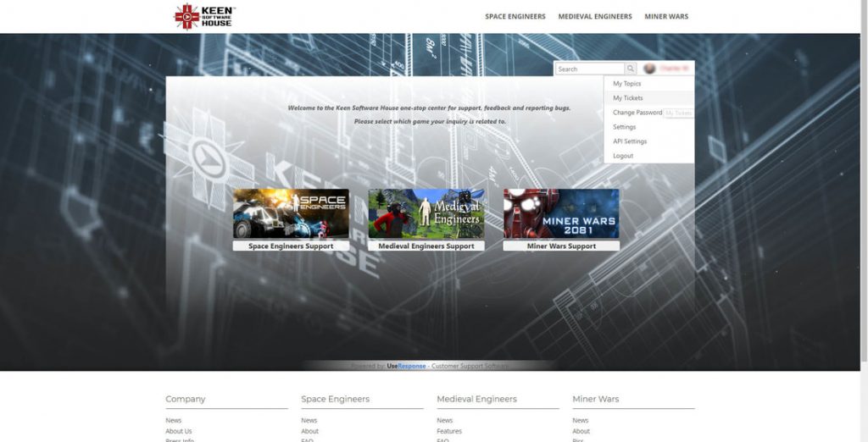Open the user name dropdown
The height and width of the screenshot is (442, 868).
pos(674,68)
